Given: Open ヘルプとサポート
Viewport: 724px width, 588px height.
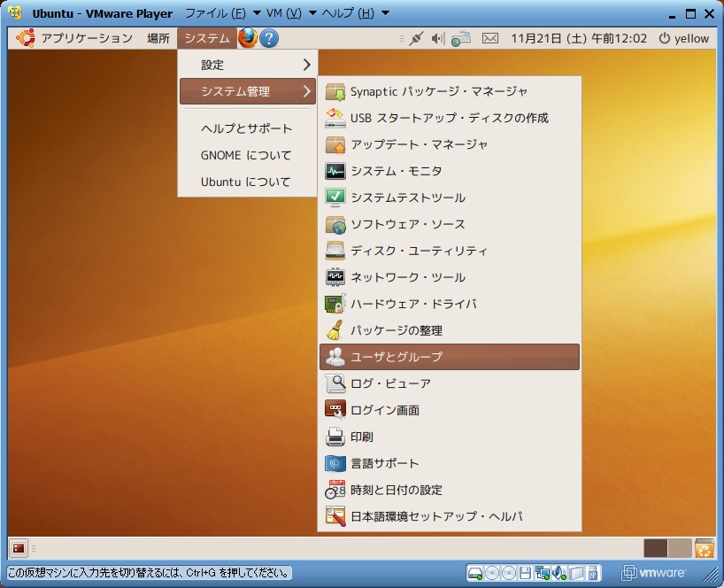Looking at the screenshot, I should pos(248,128).
